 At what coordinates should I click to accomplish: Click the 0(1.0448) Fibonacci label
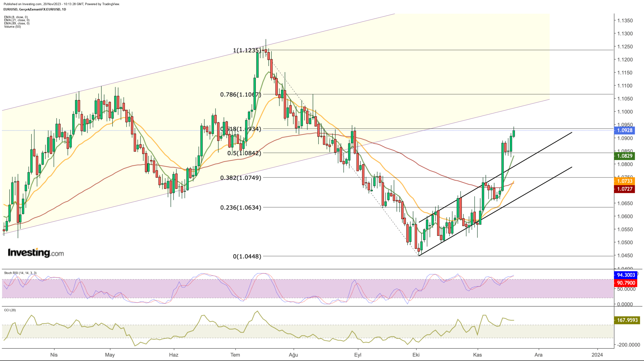click(x=247, y=256)
